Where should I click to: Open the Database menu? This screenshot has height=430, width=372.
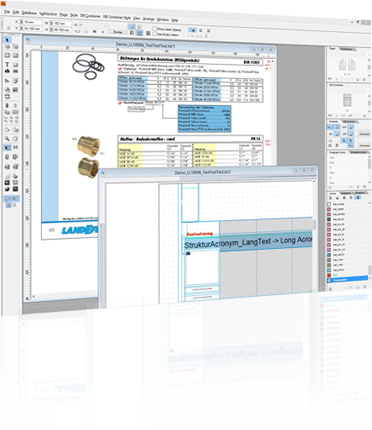tap(29, 13)
